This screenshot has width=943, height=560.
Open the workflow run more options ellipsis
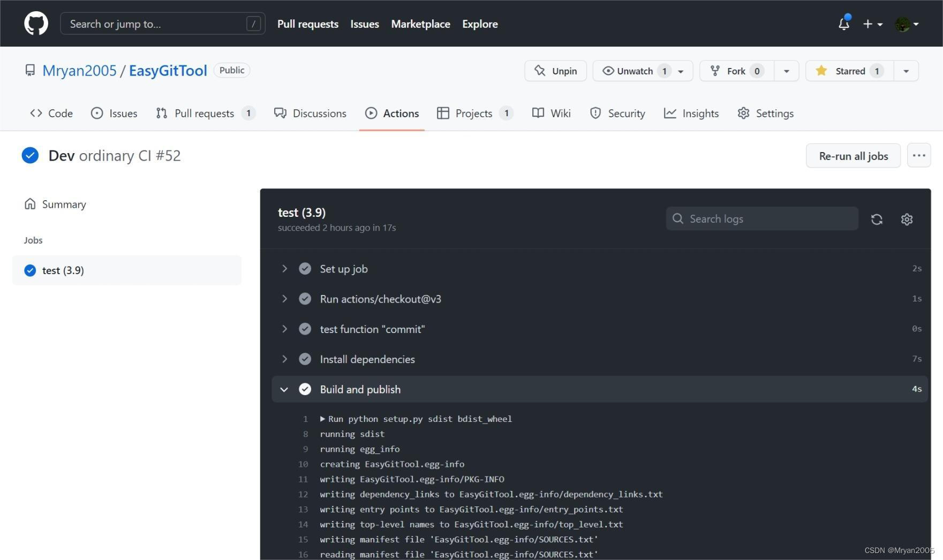tap(919, 155)
